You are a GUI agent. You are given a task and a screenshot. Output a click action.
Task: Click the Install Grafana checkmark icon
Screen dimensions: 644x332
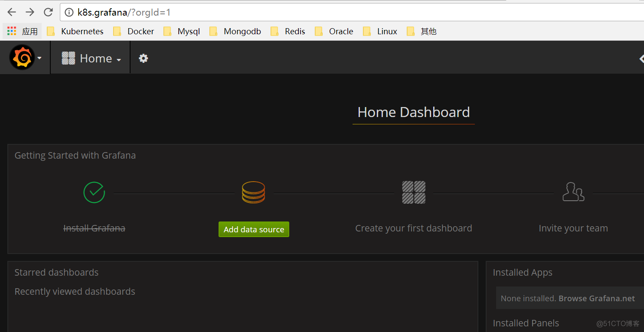coord(94,192)
